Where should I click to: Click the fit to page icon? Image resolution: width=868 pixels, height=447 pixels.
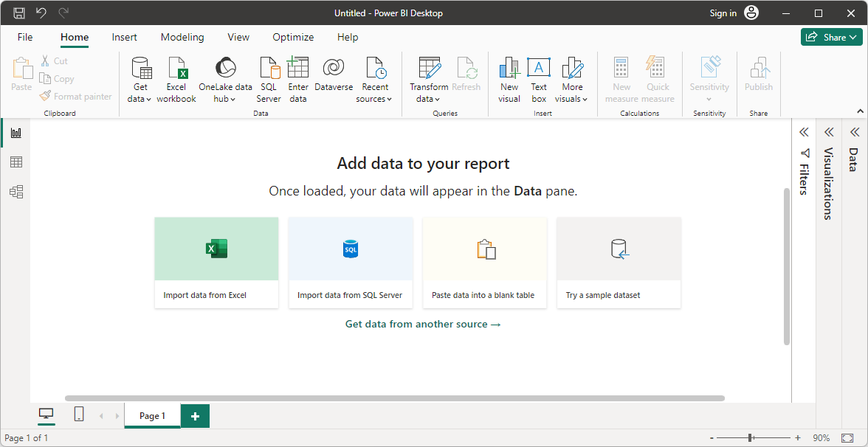(x=847, y=438)
